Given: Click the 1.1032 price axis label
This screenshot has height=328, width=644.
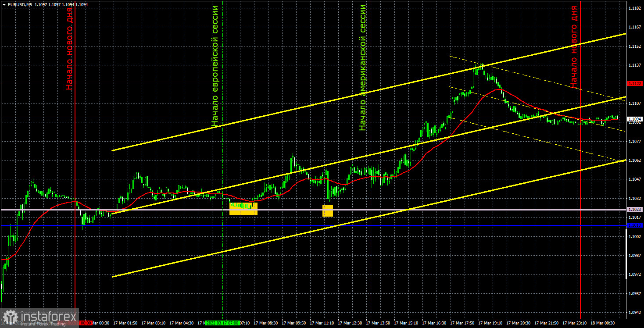Looking at the screenshot, I should [634, 199].
